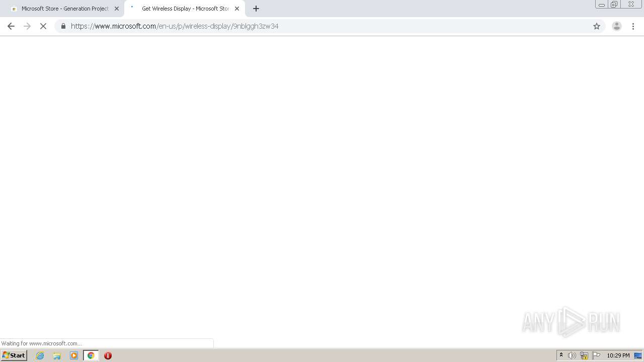Open the Chrome profile avatar
The height and width of the screenshot is (362, 644).
[x=616, y=26]
